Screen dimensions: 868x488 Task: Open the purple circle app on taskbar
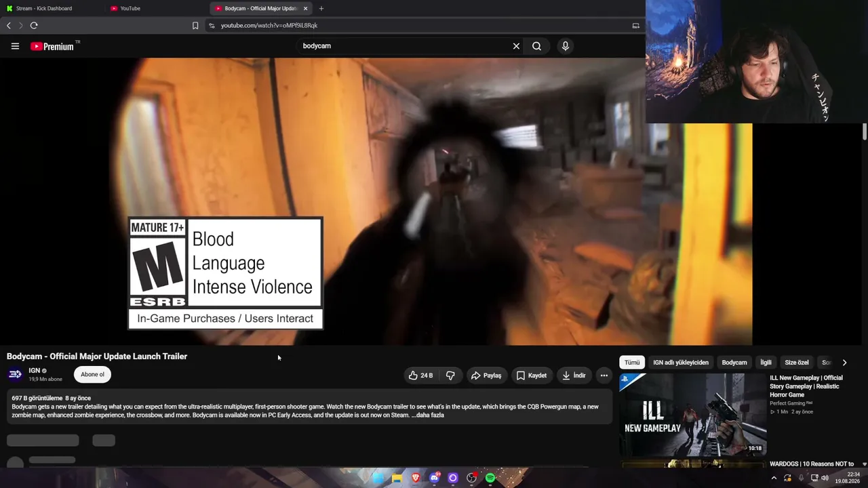coord(453,478)
